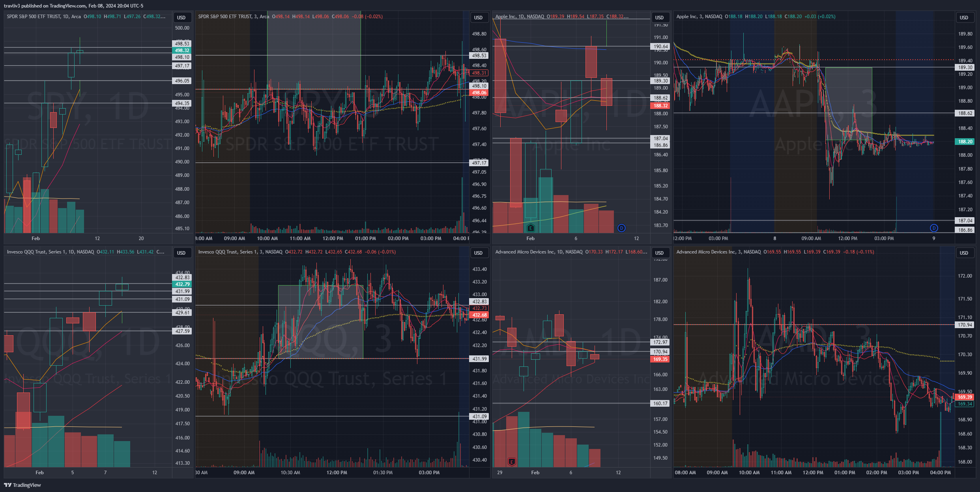The image size is (980, 492).
Task: Click the red 188.32 price label on Apple daily
Action: coord(660,106)
